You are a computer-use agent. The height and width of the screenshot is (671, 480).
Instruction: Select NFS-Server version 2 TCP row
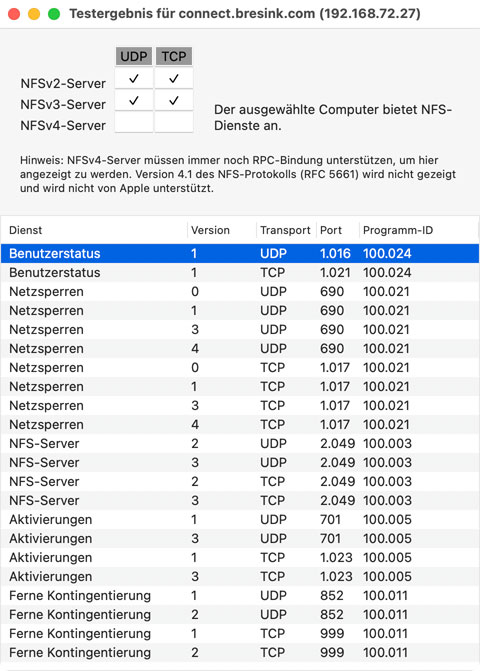240,481
